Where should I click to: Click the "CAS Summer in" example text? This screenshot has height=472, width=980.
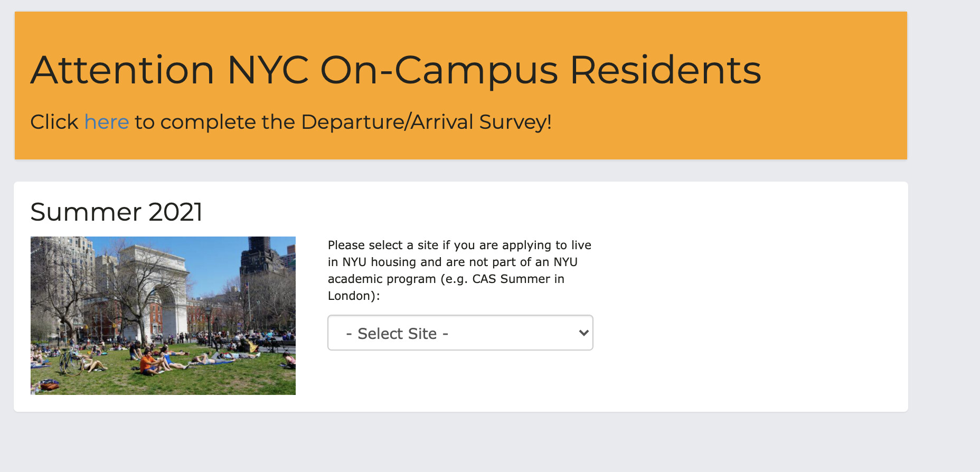pyautogui.click(x=518, y=279)
